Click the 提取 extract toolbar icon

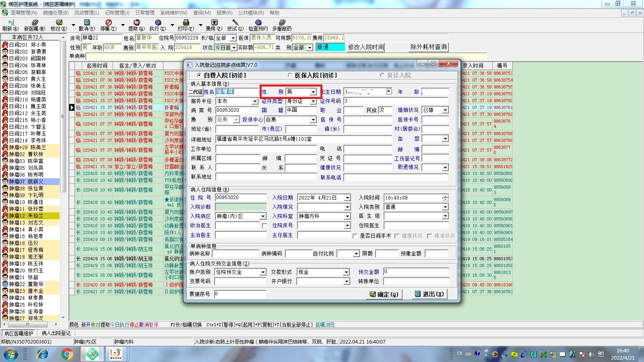click(136, 25)
